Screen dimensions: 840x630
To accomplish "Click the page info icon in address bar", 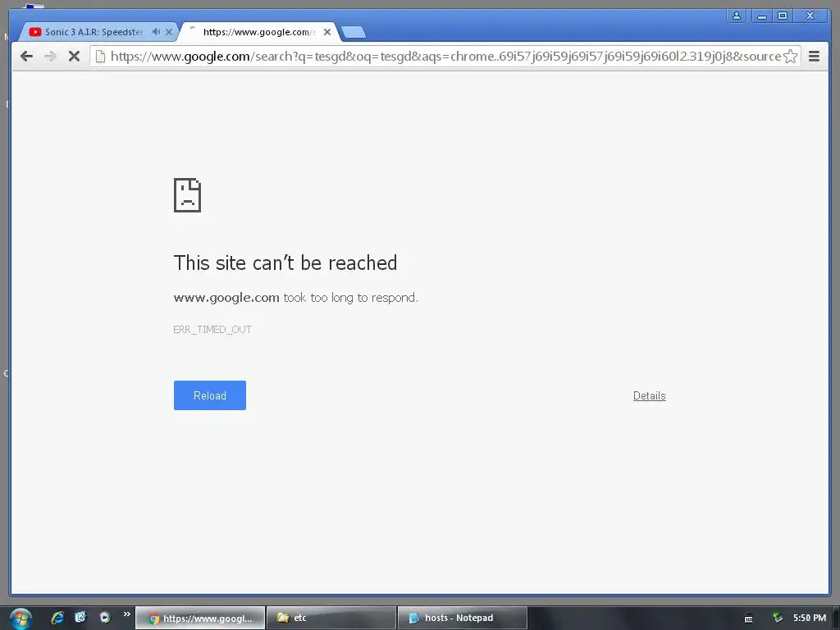I will pyautogui.click(x=100, y=57).
